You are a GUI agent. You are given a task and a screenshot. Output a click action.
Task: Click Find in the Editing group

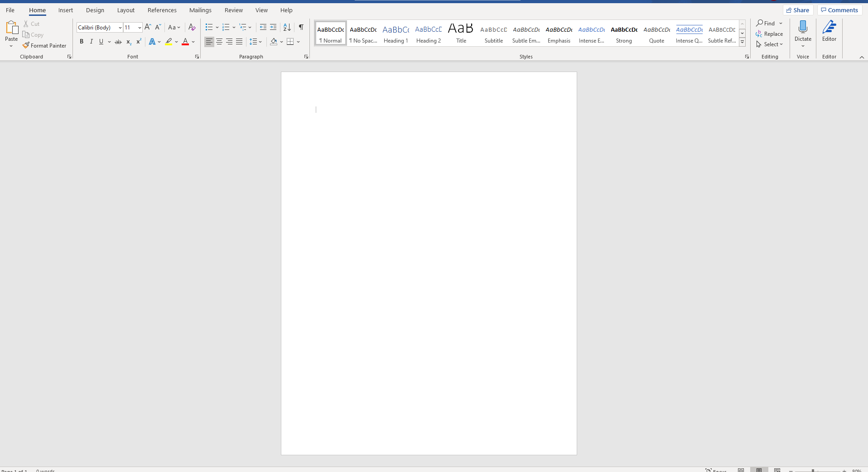tap(766, 23)
